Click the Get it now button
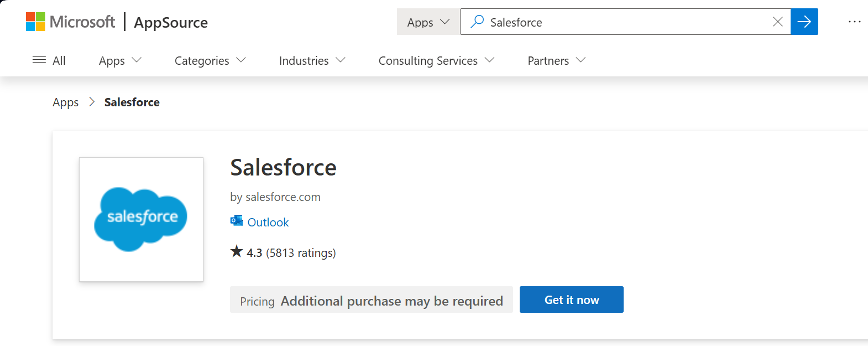 click(x=572, y=299)
